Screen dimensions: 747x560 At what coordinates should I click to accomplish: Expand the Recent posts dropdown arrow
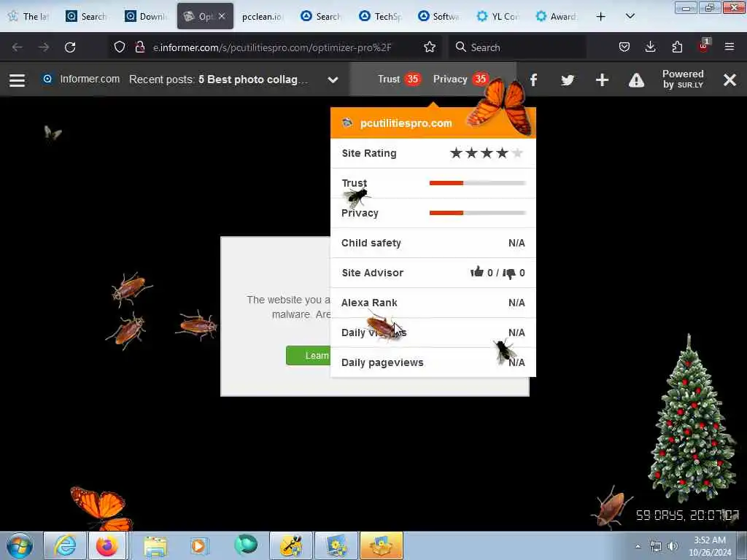pyautogui.click(x=333, y=80)
